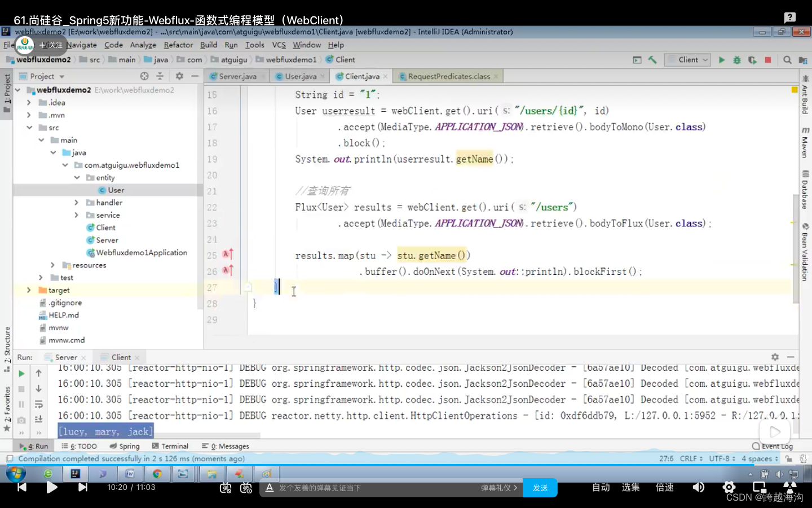The image size is (812, 508).
Task: Open the TODO tool window
Action: click(x=80, y=446)
